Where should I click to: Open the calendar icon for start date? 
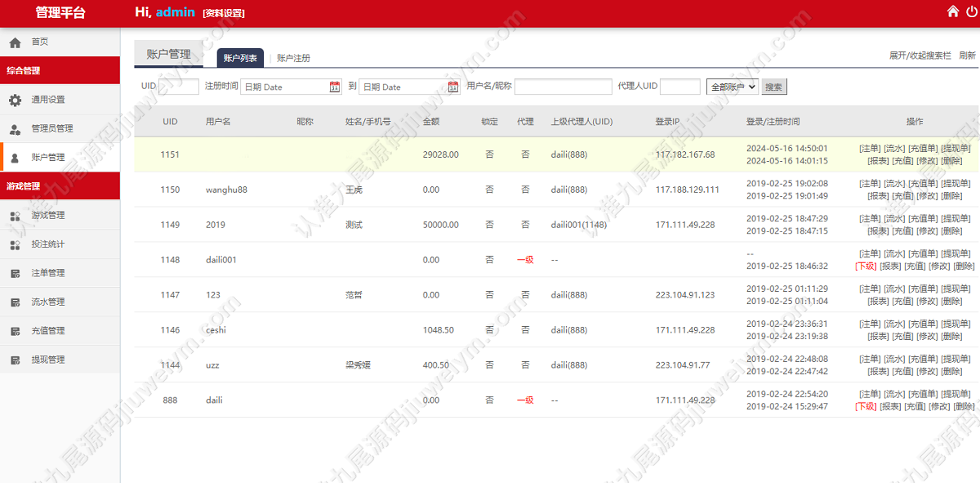[335, 87]
